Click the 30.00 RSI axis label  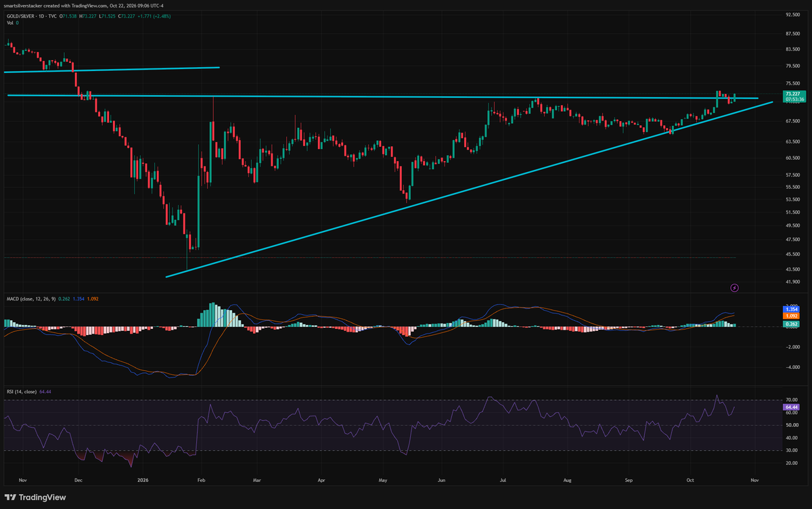(791, 450)
